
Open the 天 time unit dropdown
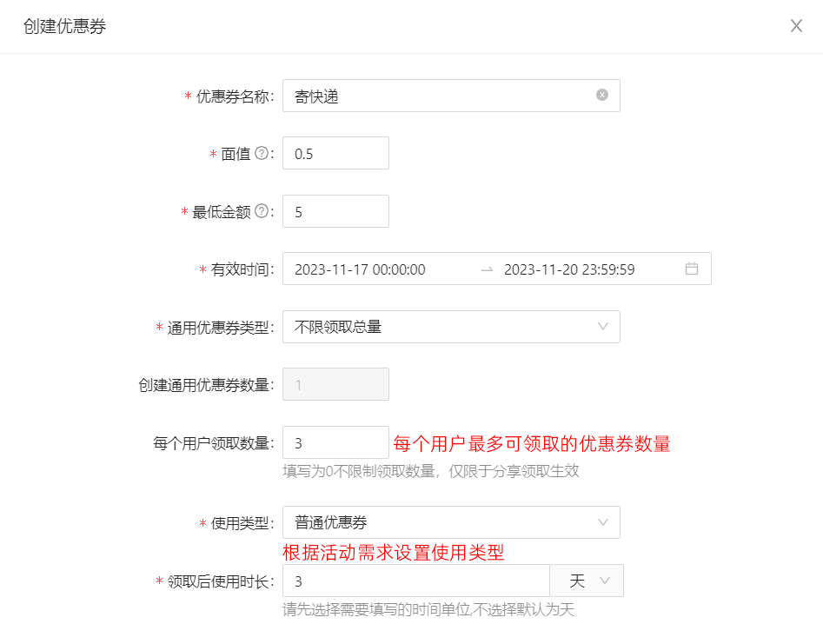click(x=587, y=581)
